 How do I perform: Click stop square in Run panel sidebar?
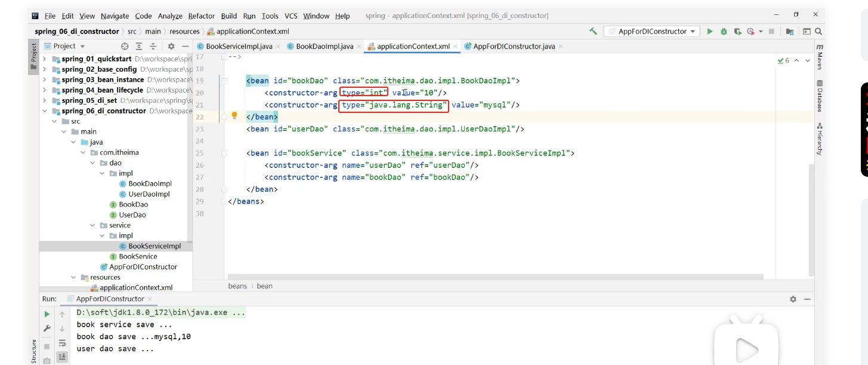click(47, 346)
